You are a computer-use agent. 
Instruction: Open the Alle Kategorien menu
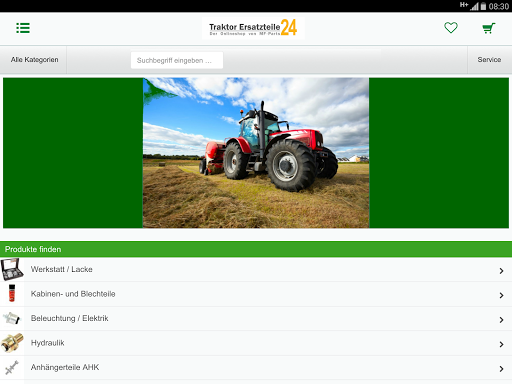pyautogui.click(x=35, y=60)
